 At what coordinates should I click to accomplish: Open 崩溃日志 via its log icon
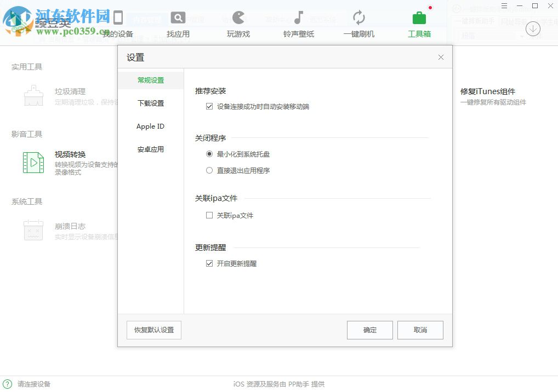33,230
